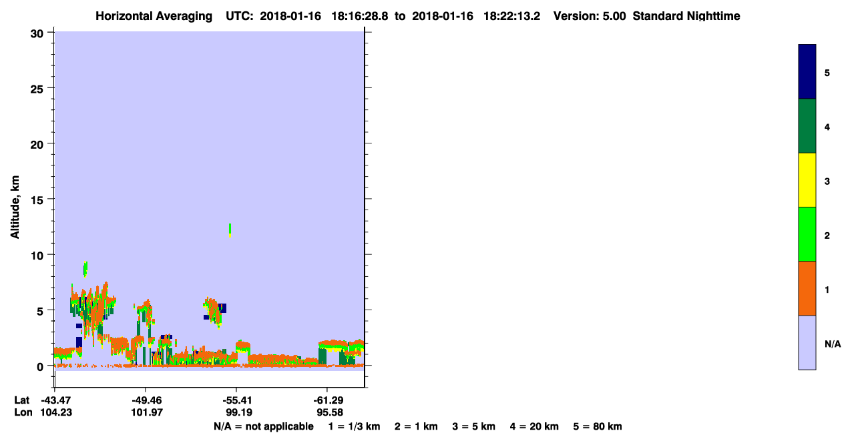Click the 'Standard Nighttime' label

[686, 16]
